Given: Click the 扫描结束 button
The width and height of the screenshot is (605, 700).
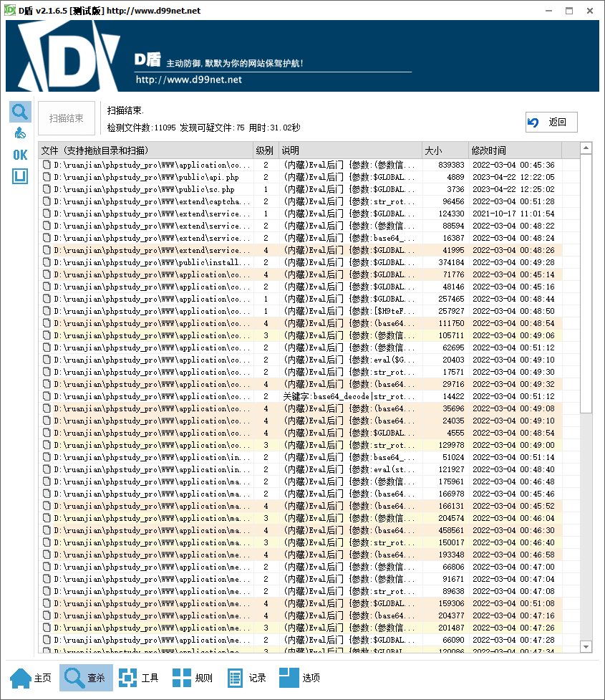Looking at the screenshot, I should coord(67,118).
